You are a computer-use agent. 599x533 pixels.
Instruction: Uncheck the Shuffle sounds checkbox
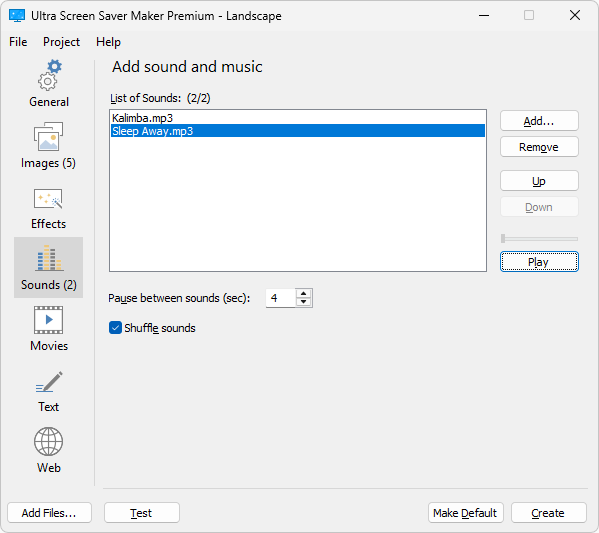click(115, 328)
